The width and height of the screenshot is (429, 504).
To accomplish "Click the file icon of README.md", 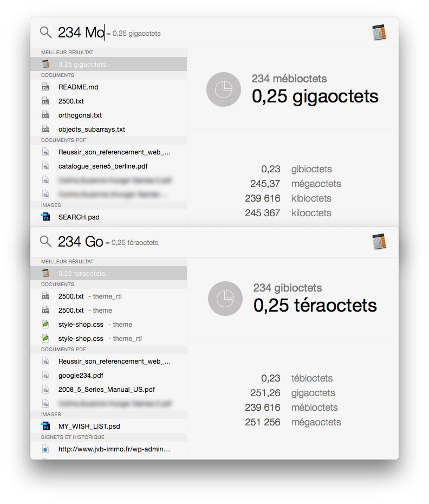I will coord(45,87).
